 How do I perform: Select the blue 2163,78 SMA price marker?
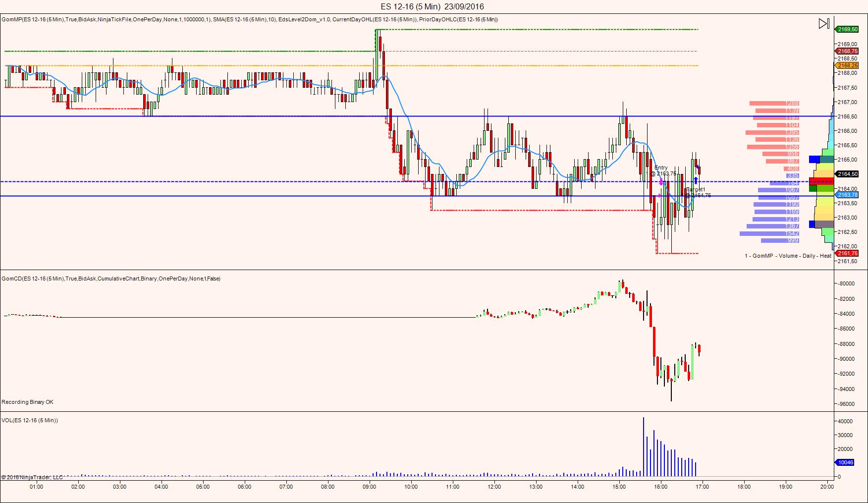click(847, 195)
